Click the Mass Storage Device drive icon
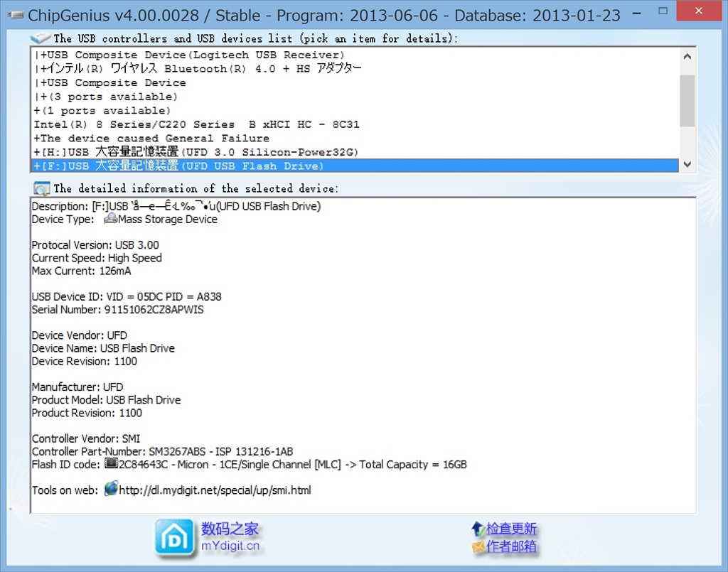The height and width of the screenshot is (572, 728). click(110, 219)
